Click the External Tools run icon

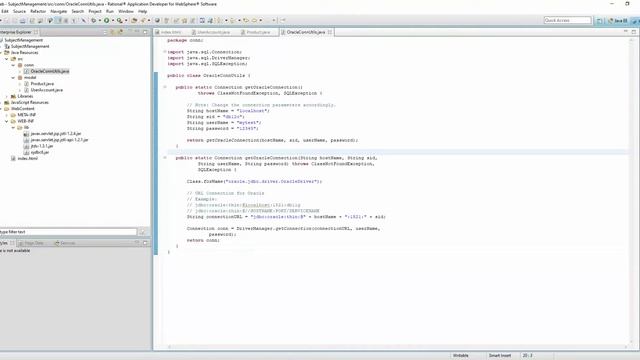(120, 20)
